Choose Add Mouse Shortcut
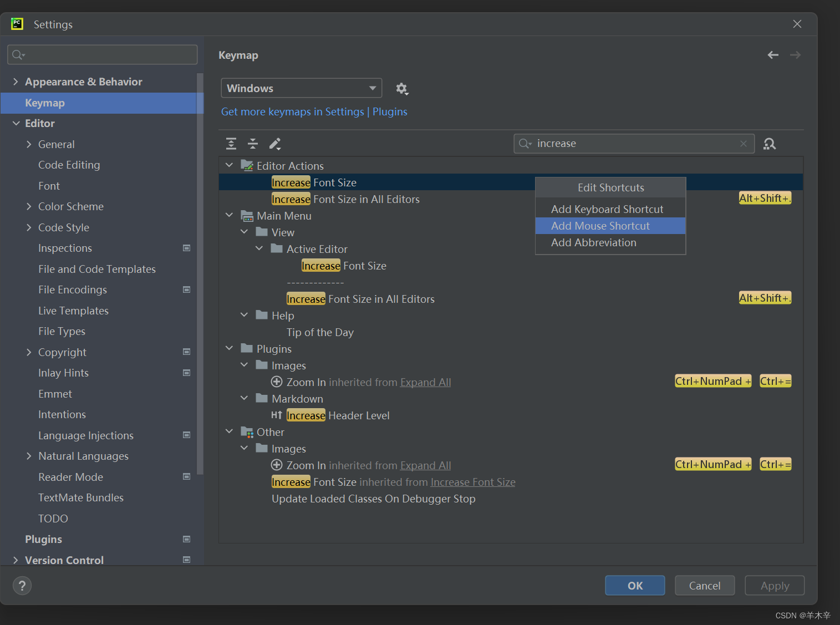Image resolution: width=840 pixels, height=625 pixels. [610, 226]
